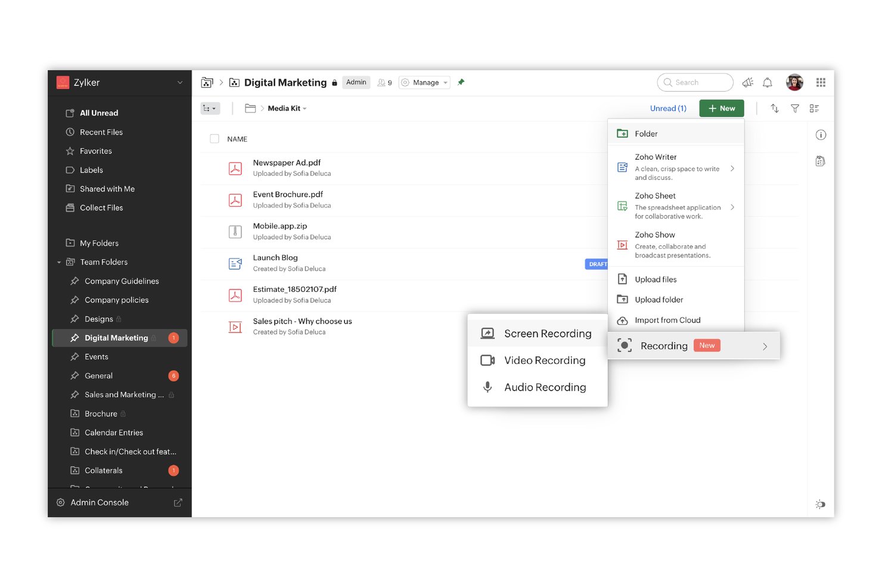Collapse the Team Folders tree

[59, 262]
